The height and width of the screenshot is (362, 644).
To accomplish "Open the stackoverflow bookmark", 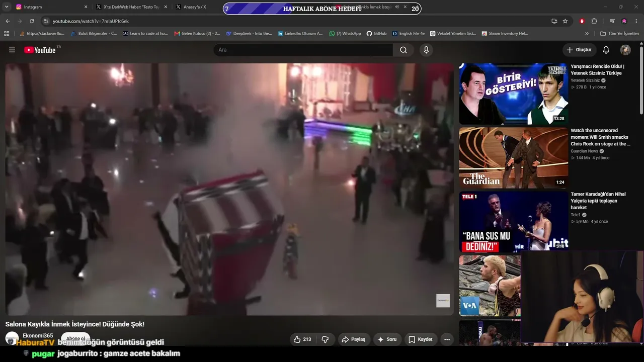I will click(x=42, y=34).
